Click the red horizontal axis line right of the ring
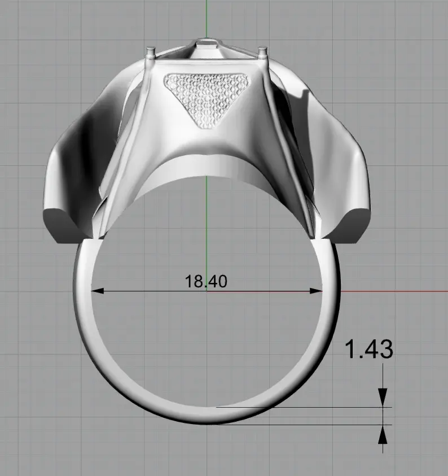 395,292
